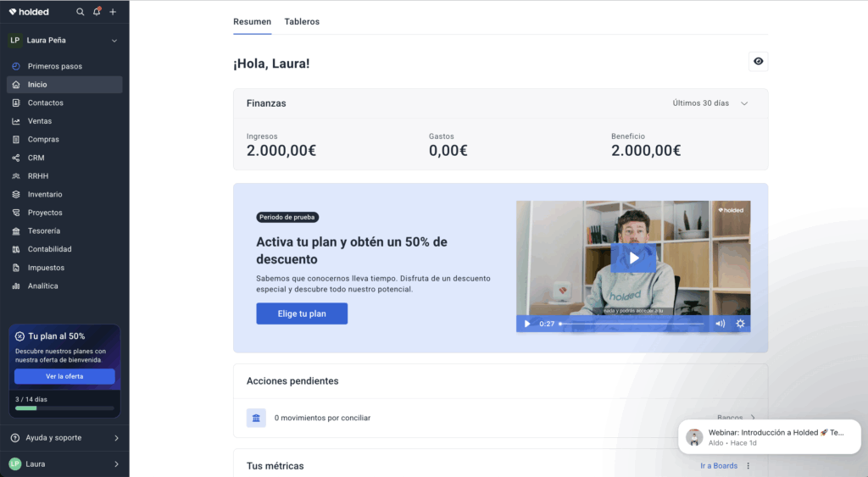
Task: Follow the Ir a Boards link
Action: click(719, 466)
